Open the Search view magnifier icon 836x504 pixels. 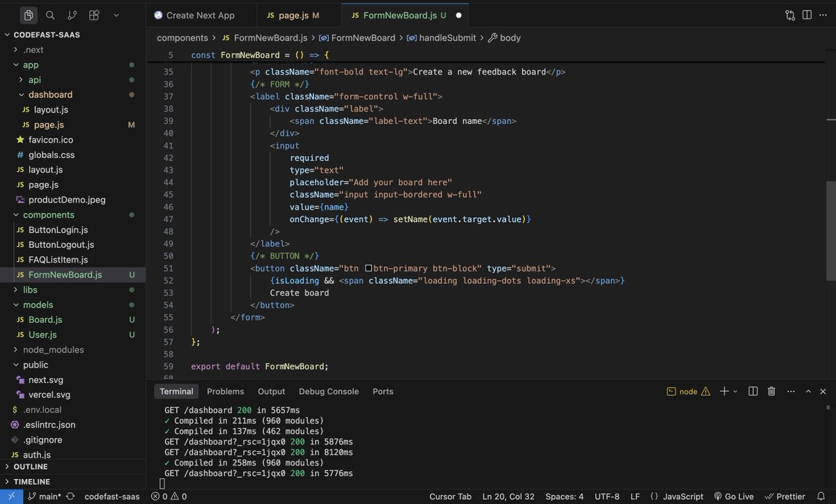[x=50, y=15]
